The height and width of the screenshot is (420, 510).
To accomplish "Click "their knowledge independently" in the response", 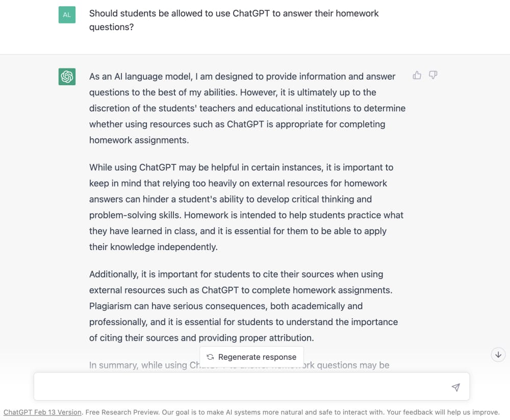I will pos(153,246).
